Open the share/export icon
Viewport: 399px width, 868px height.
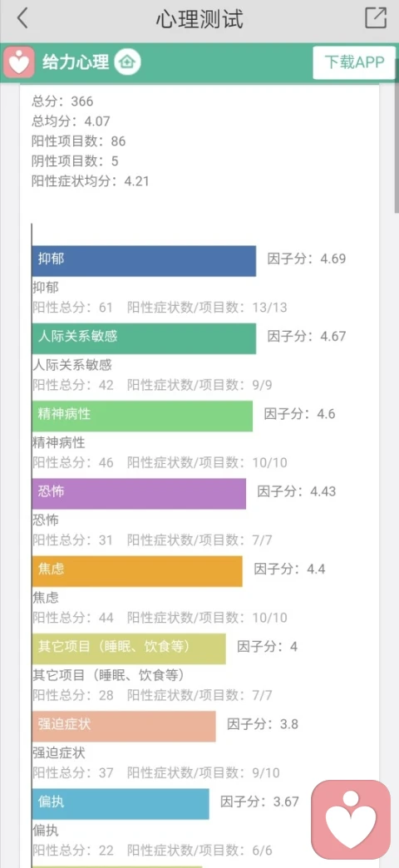point(376,18)
